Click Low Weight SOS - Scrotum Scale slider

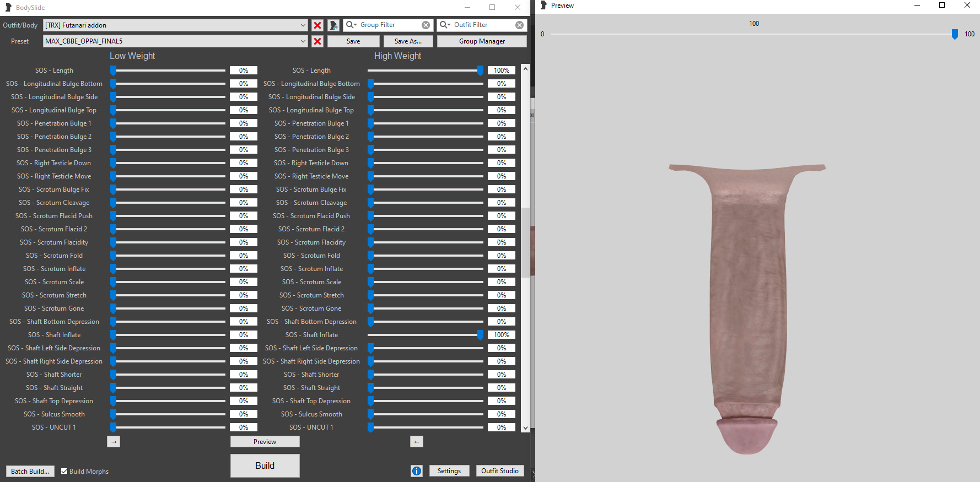pyautogui.click(x=168, y=282)
